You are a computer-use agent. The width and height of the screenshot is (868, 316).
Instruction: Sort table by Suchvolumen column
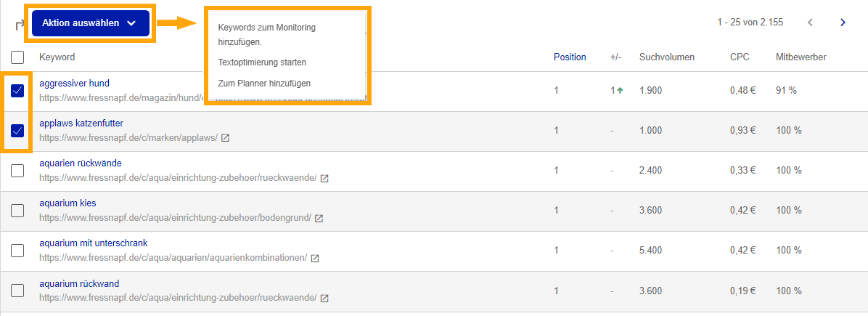coord(666,57)
